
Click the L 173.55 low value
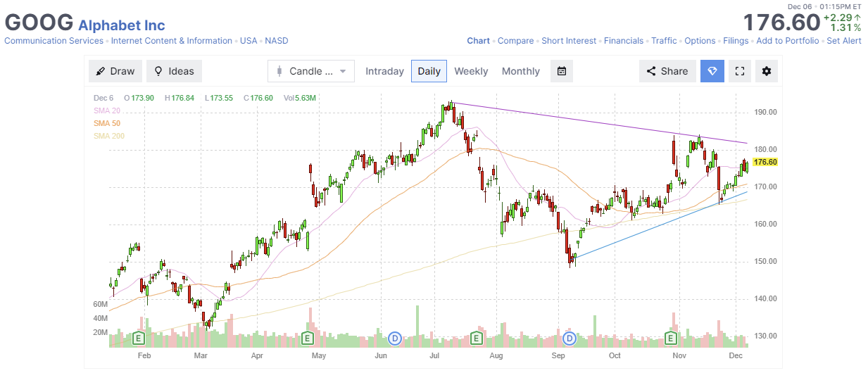[220, 98]
